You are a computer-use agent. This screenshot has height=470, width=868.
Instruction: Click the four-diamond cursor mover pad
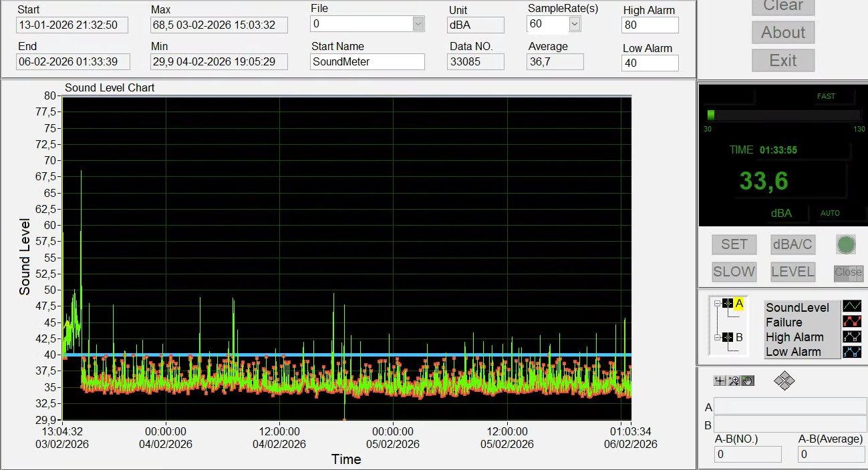coord(784,381)
